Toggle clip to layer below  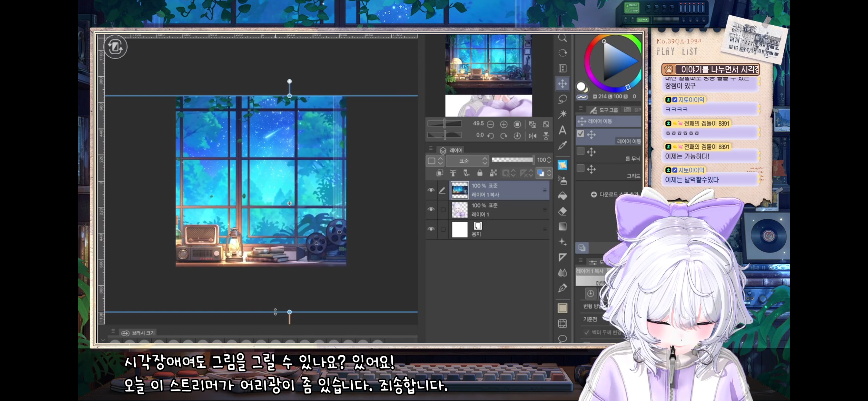click(439, 173)
